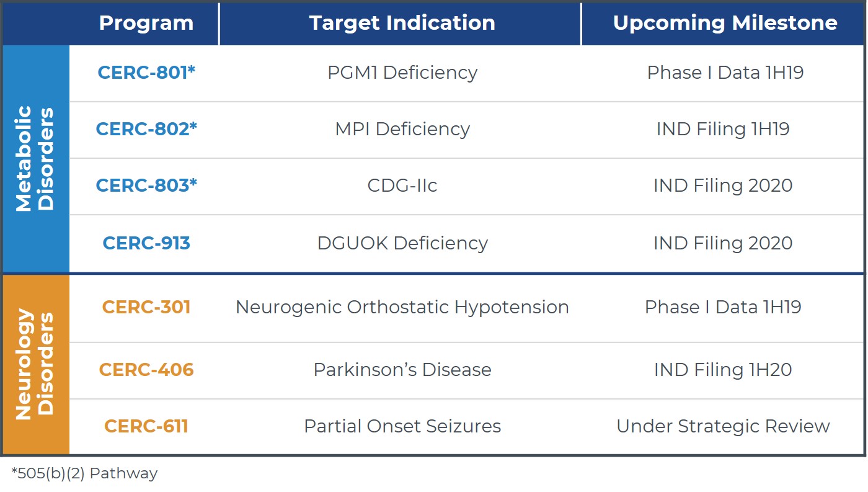The image size is (868, 492).
Task: Select the CERC-301 program name
Action: click(146, 307)
